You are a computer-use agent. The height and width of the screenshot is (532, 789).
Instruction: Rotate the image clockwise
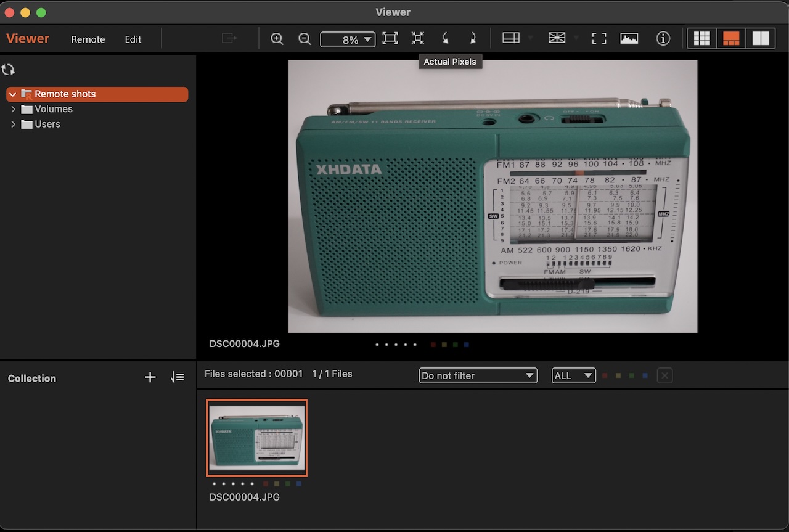point(473,38)
